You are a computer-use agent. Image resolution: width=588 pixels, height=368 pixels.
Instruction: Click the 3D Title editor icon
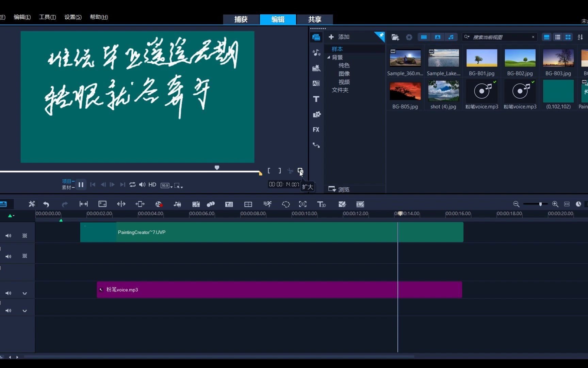[x=322, y=204]
